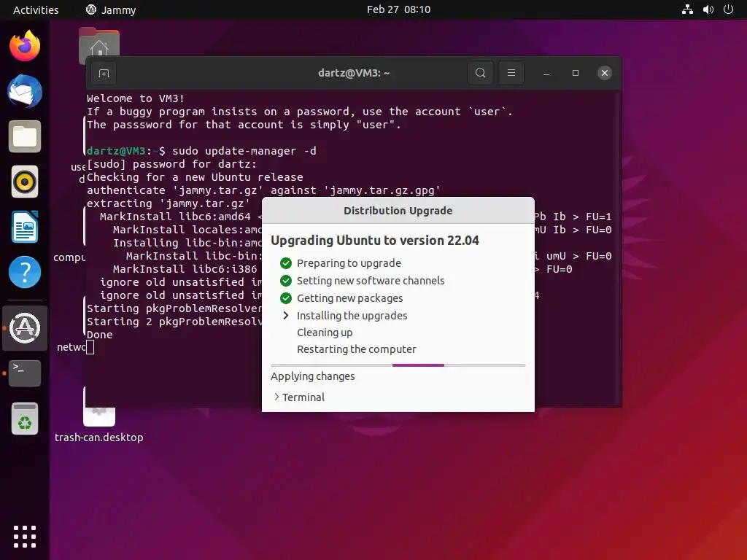This screenshot has width=747, height=560.
Task: Click the Applying changes status text
Action: tap(312, 376)
